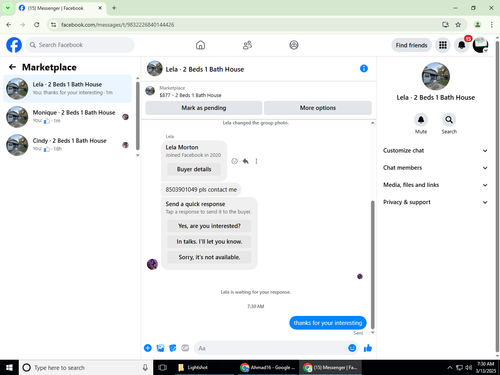This screenshot has height=375, width=500.
Task: Click Mark as pending button
Action: click(x=204, y=108)
